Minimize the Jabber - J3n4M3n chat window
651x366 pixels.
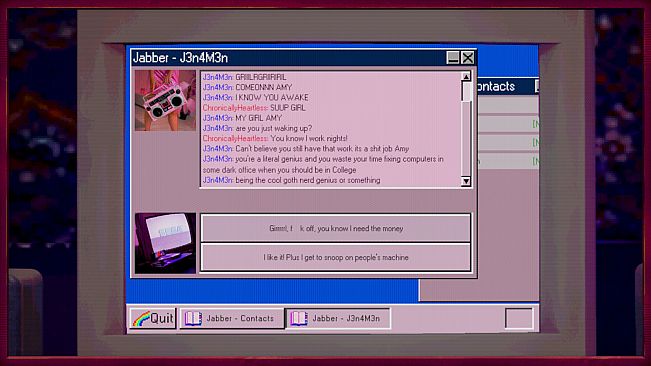(453, 58)
